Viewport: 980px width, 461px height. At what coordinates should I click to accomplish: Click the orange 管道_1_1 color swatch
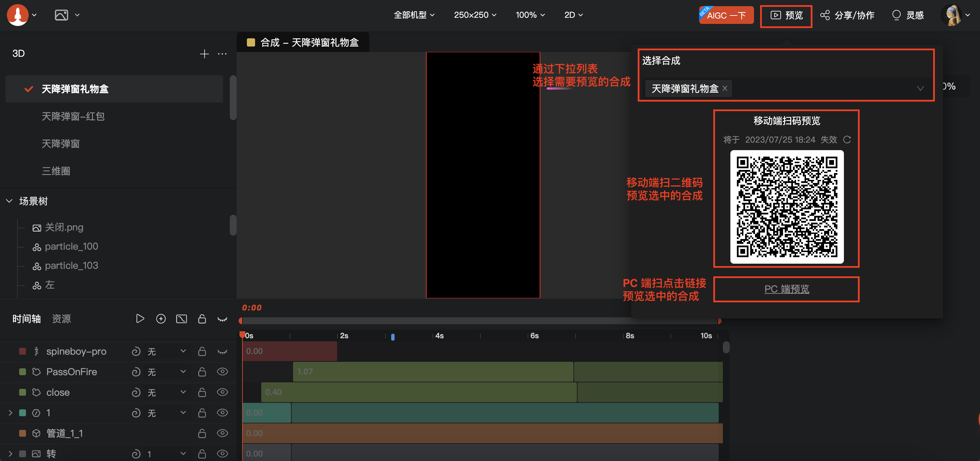(x=23, y=433)
